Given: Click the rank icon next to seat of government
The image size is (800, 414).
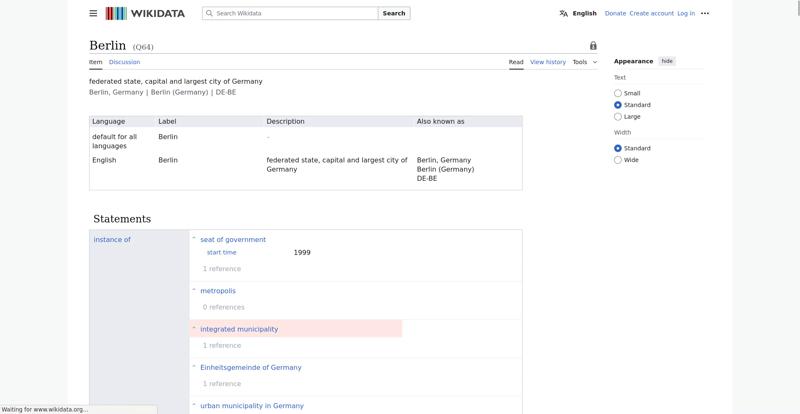Looking at the screenshot, I should pyautogui.click(x=194, y=239).
